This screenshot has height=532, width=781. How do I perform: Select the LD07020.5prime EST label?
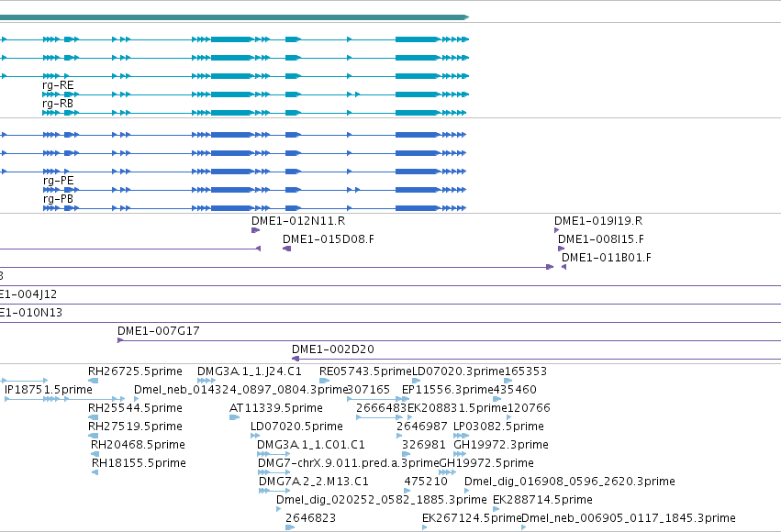[x=296, y=427]
